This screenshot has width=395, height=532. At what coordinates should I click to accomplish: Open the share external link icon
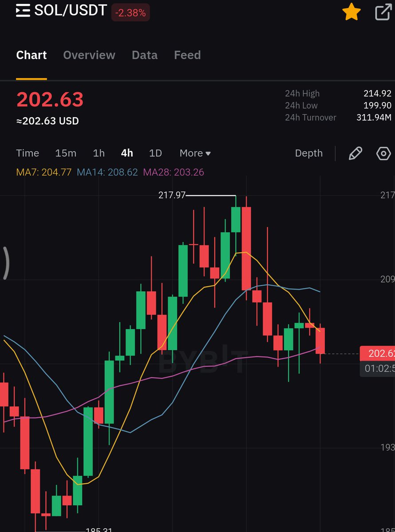pyautogui.click(x=383, y=12)
